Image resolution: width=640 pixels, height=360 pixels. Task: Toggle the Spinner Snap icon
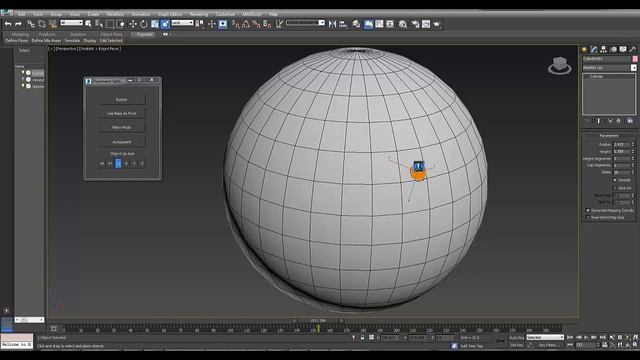[x=267, y=24]
